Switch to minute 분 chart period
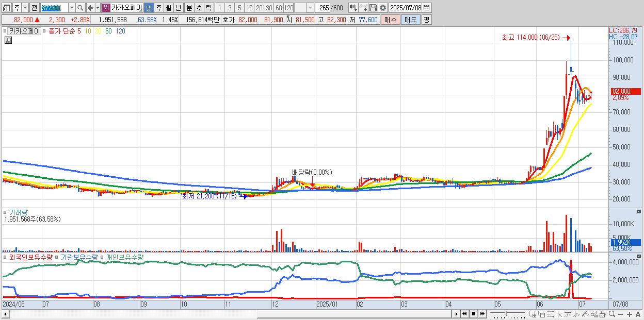Screen dimensions: 644x320 189,8
